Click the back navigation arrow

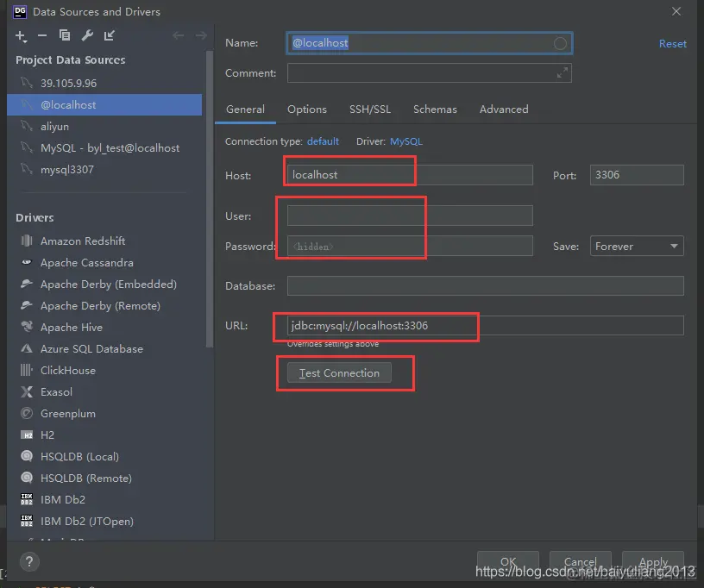click(x=179, y=35)
